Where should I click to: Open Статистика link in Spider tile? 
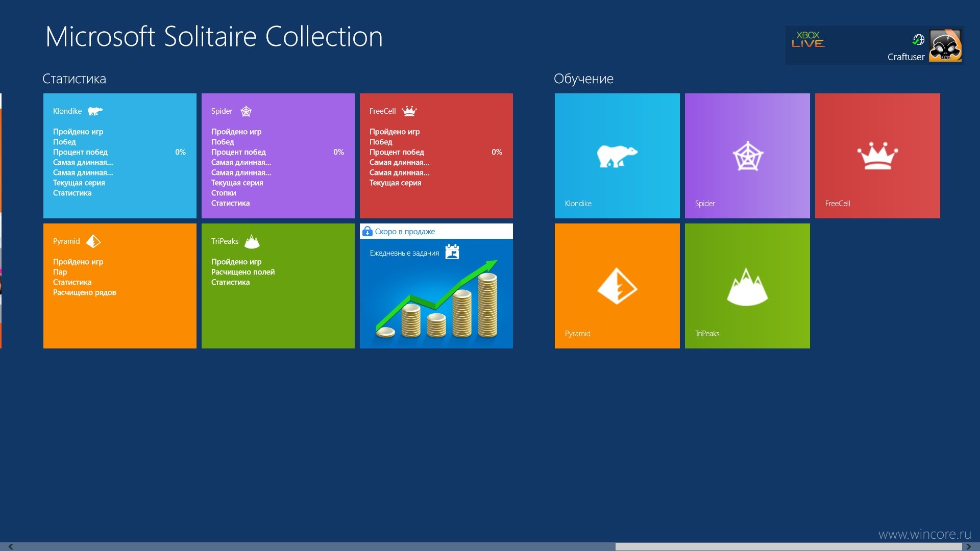click(x=231, y=203)
